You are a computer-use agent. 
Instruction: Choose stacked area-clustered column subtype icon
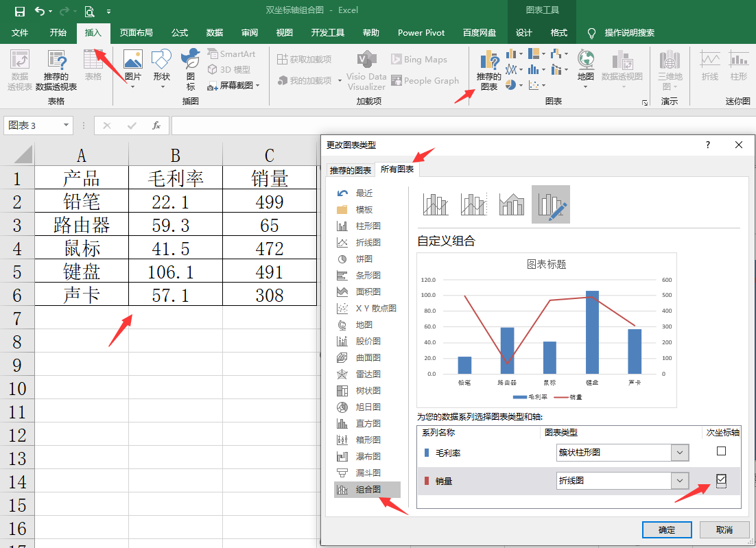pos(512,204)
